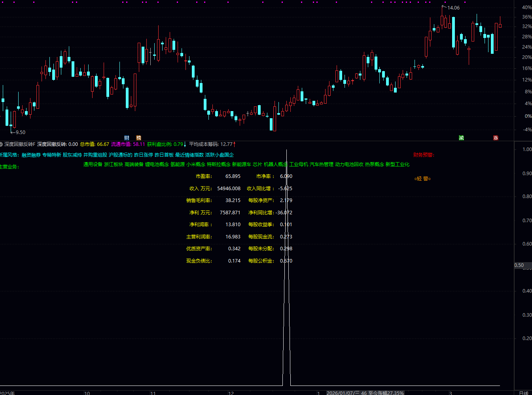This screenshot has width=532, height=395.
Task: Click the 工业母机 concept tag
Action: 299,164
